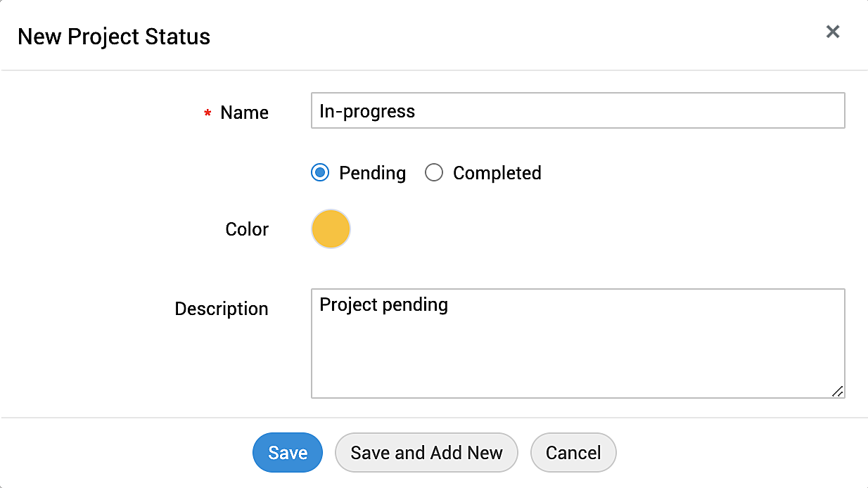Cancel the new project status
Image resolution: width=868 pixels, height=488 pixels.
573,453
